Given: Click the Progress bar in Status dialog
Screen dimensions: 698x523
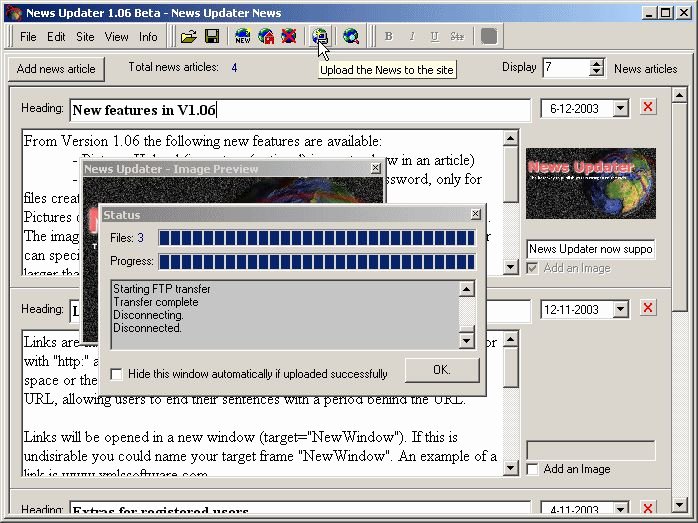Looking at the screenshot, I should point(317,261).
